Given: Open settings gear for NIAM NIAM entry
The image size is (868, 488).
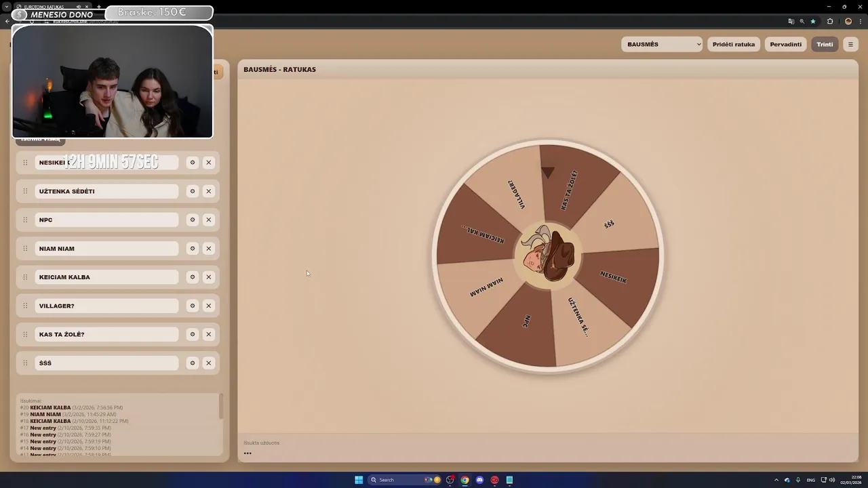Looking at the screenshot, I should 193,249.
